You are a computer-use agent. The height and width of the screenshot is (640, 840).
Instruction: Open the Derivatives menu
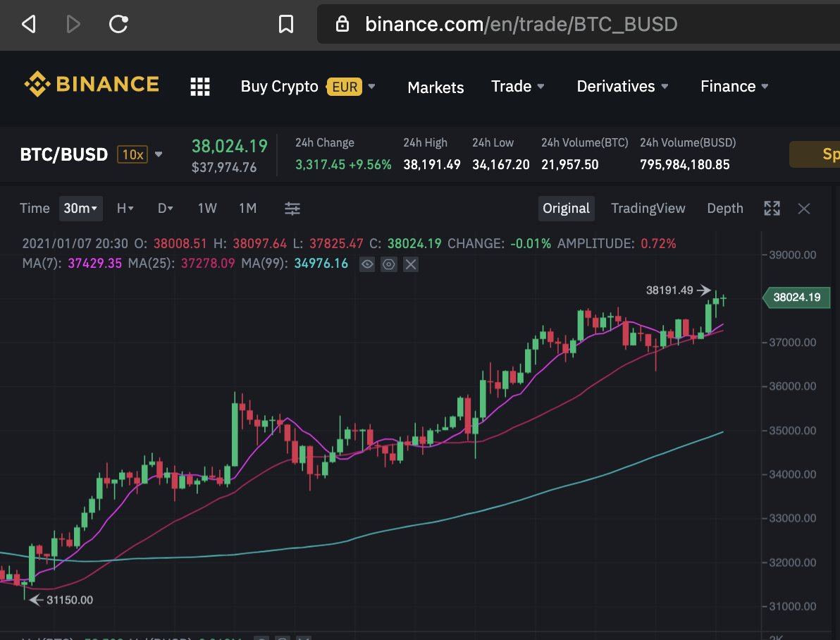pos(615,86)
